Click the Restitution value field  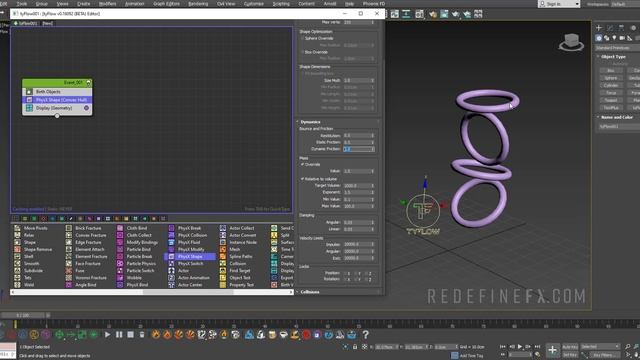click(x=359, y=136)
